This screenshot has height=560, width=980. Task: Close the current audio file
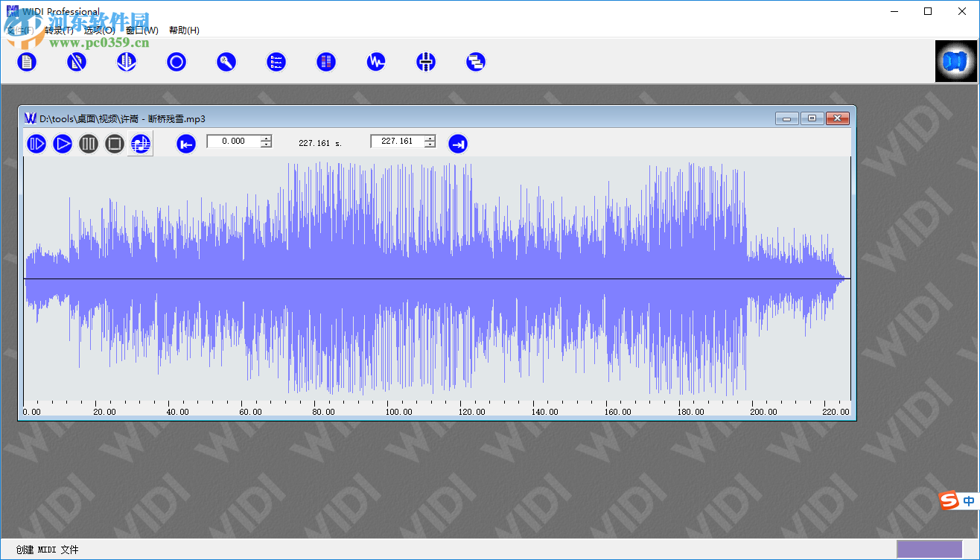point(77,62)
